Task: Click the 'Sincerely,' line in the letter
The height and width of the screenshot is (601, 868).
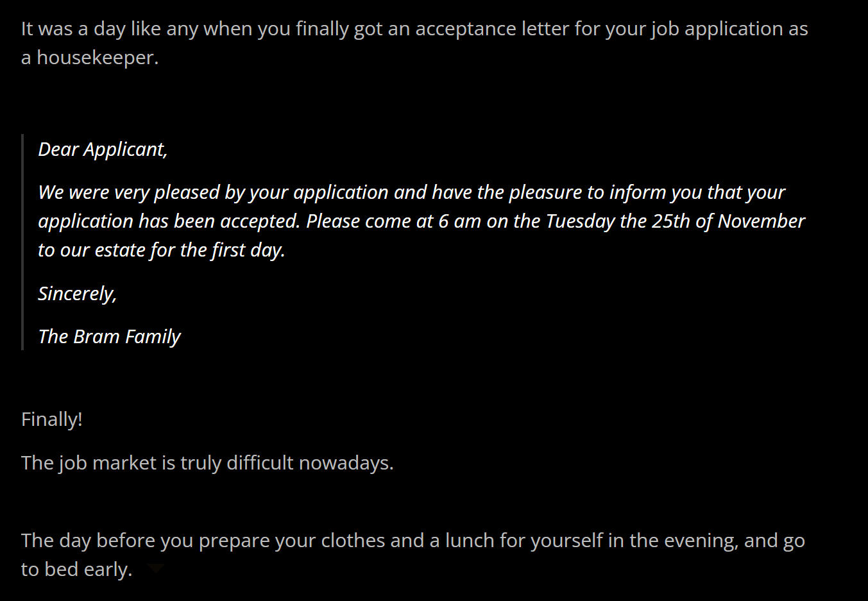Action: (77, 294)
